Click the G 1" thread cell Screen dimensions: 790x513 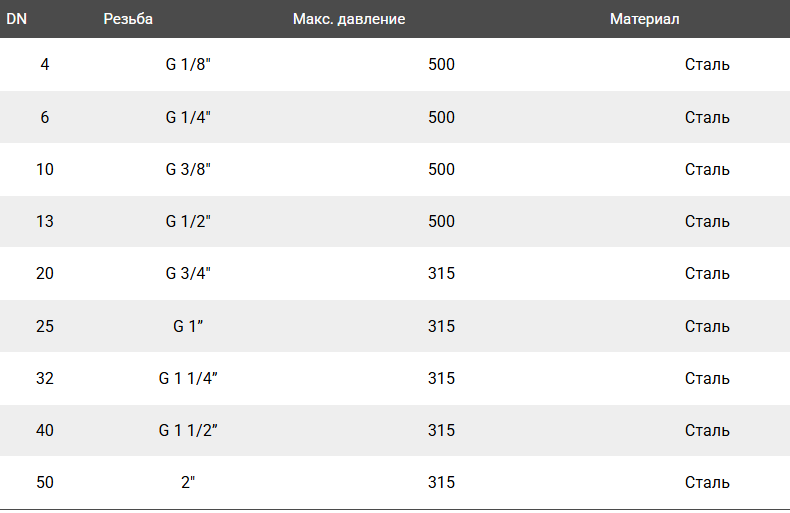pos(188,326)
